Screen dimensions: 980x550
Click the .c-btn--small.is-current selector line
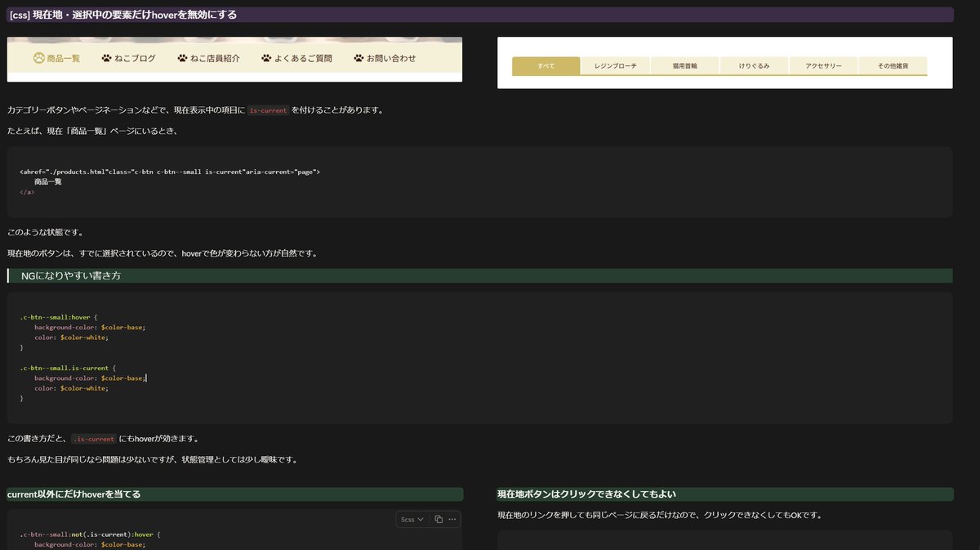pyautogui.click(x=69, y=368)
